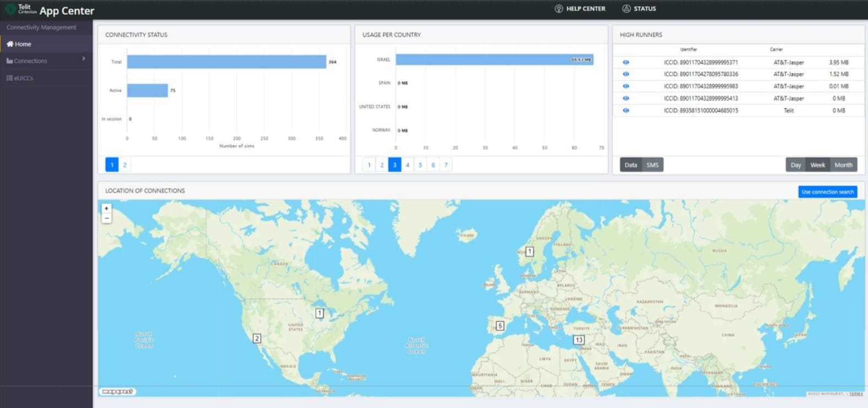Click the Connectivity Management heading
The width and height of the screenshot is (868, 408).
click(x=41, y=27)
